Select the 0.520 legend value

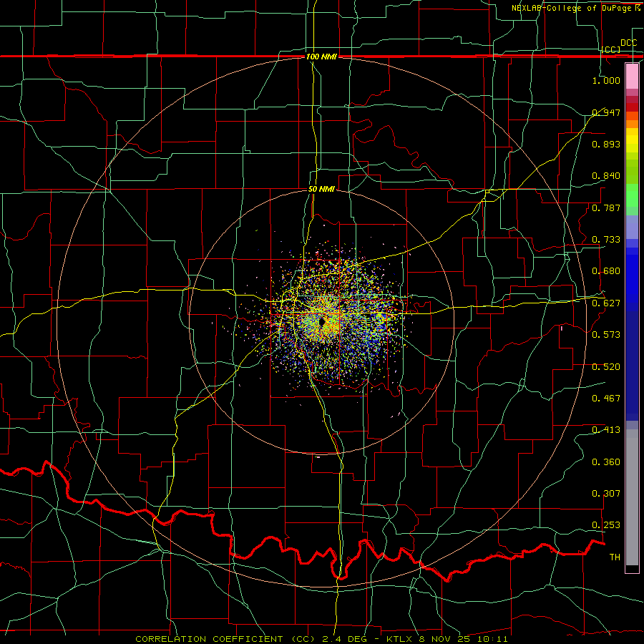tap(606, 367)
